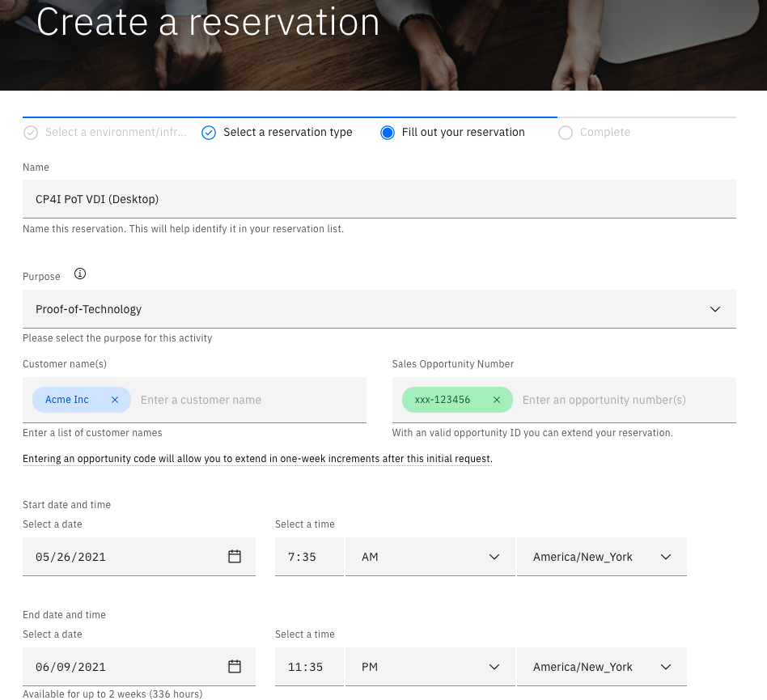
Task: Remove the Acme Inc customer tag
Action: 115,400
